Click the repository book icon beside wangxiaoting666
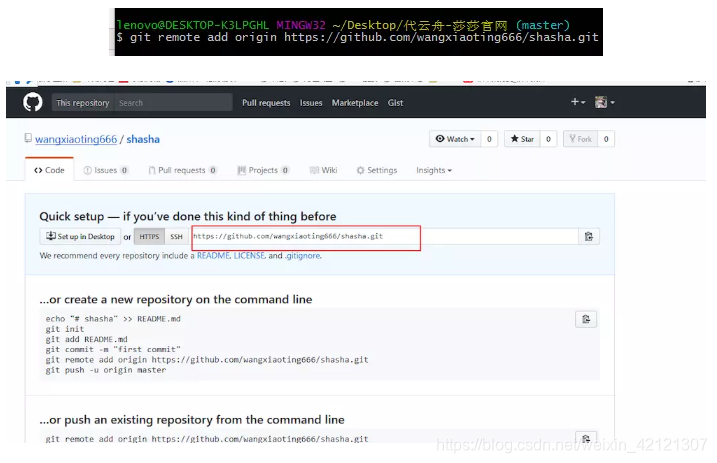This screenshot has height=463, width=717. pos(28,138)
